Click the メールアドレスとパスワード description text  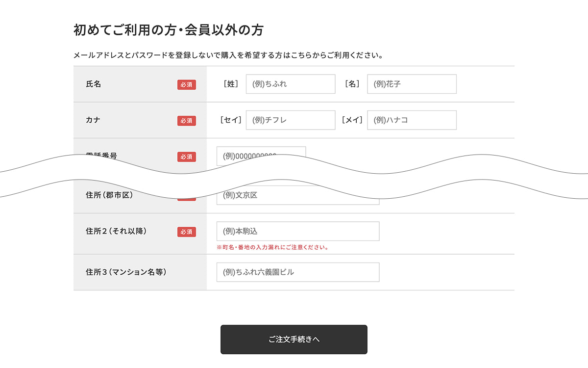(227, 54)
